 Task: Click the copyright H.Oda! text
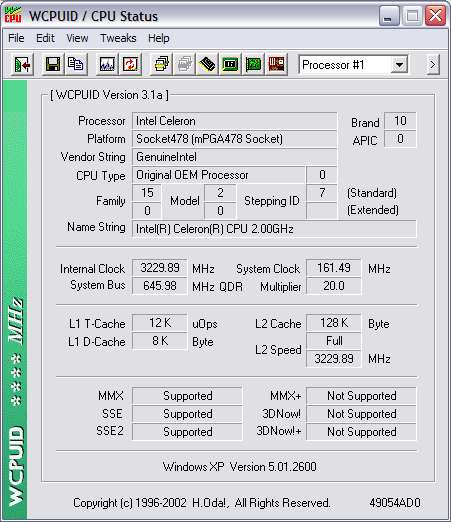[201, 503]
